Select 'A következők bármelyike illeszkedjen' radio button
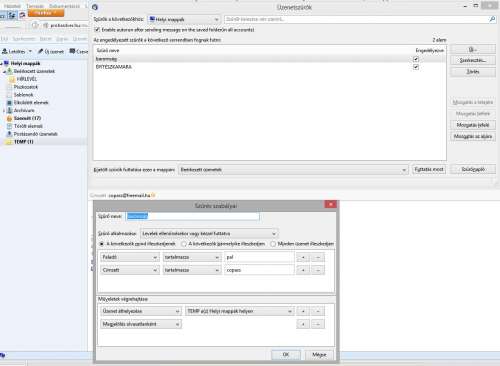 click(x=183, y=244)
